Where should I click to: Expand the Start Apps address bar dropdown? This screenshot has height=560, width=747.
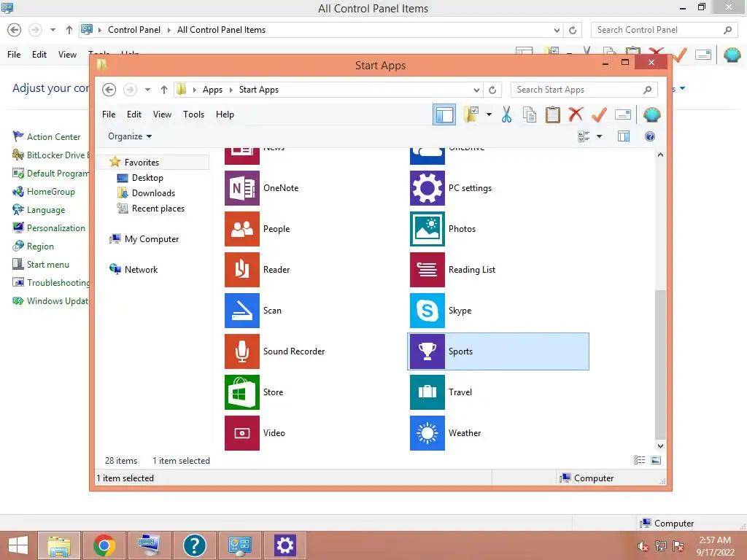pos(476,90)
